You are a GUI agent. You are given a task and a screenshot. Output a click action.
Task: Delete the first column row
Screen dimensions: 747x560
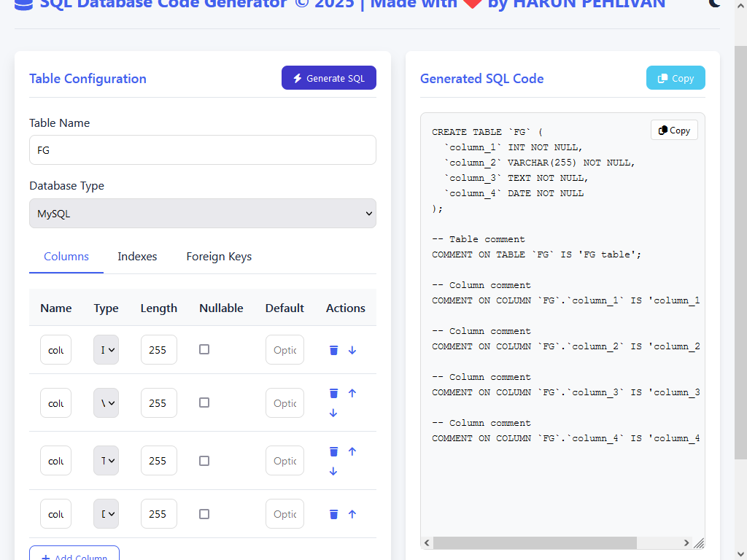[333, 350]
